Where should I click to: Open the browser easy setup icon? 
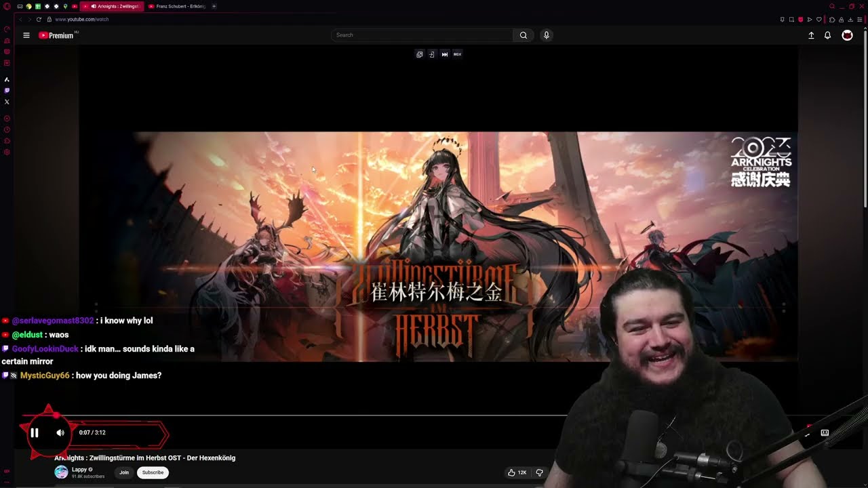pos(860,20)
